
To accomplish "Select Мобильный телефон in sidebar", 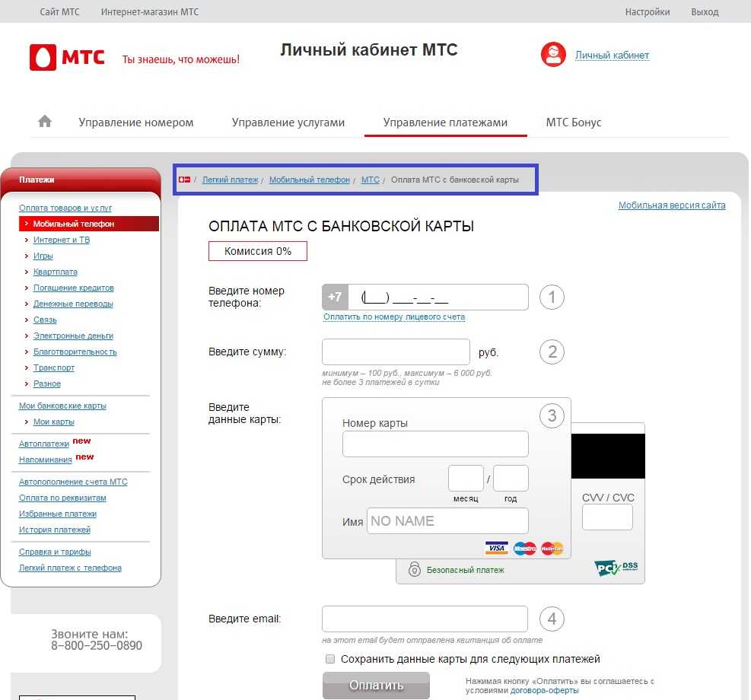I will tap(88, 224).
